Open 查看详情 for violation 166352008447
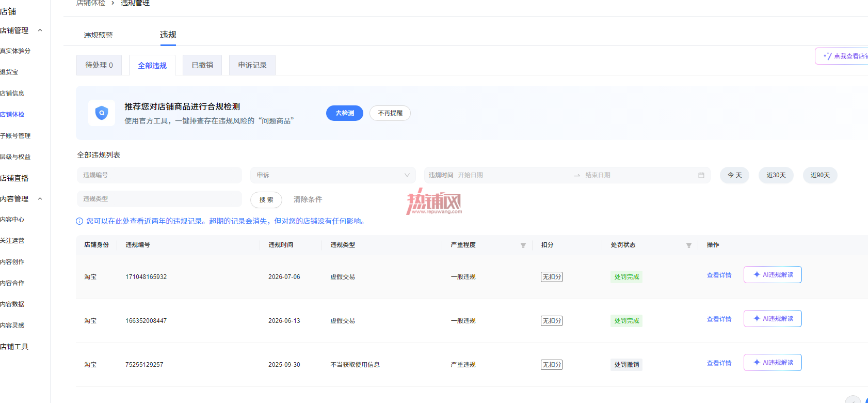This screenshot has height=403, width=868. click(x=719, y=319)
